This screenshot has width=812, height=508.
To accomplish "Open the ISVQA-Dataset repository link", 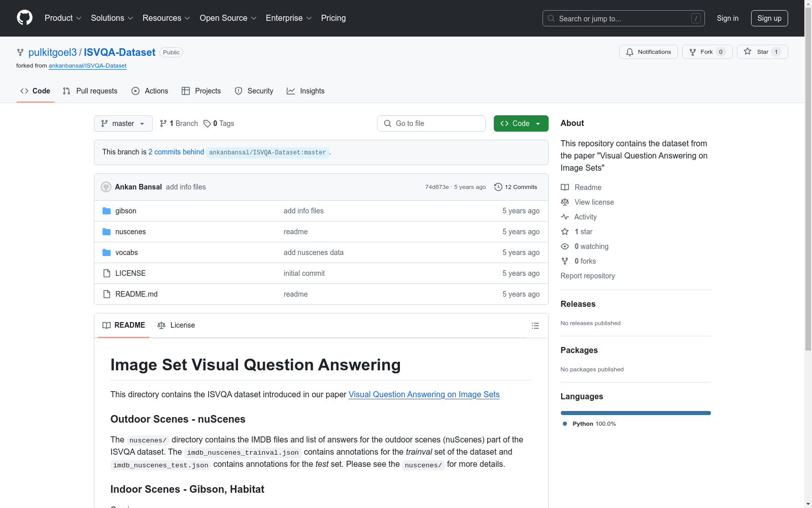I will 120,52.
